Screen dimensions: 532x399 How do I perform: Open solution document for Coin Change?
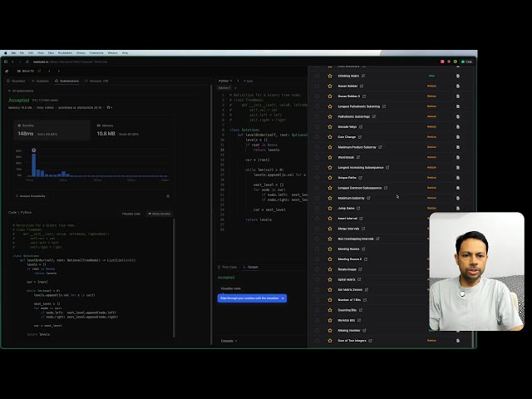pos(458,136)
